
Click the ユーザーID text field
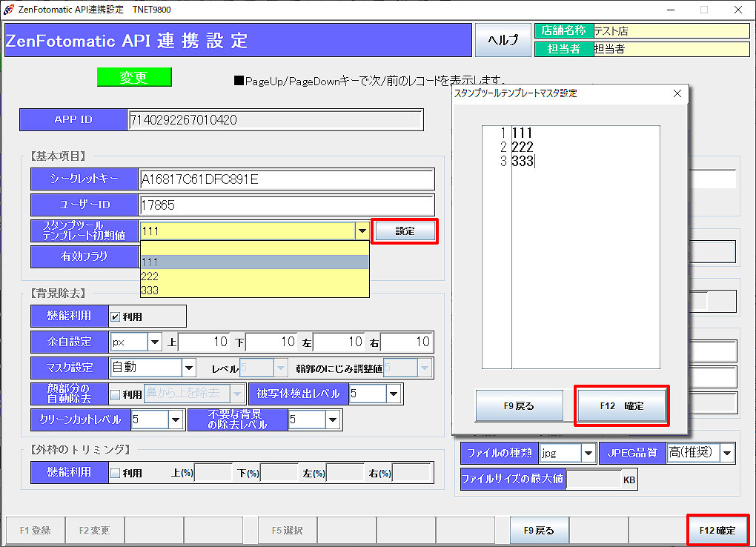pos(286,205)
